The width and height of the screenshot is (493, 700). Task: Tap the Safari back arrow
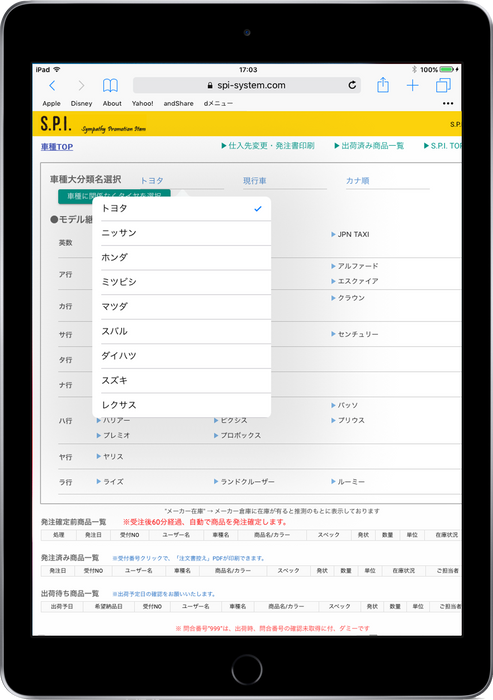(x=52, y=86)
